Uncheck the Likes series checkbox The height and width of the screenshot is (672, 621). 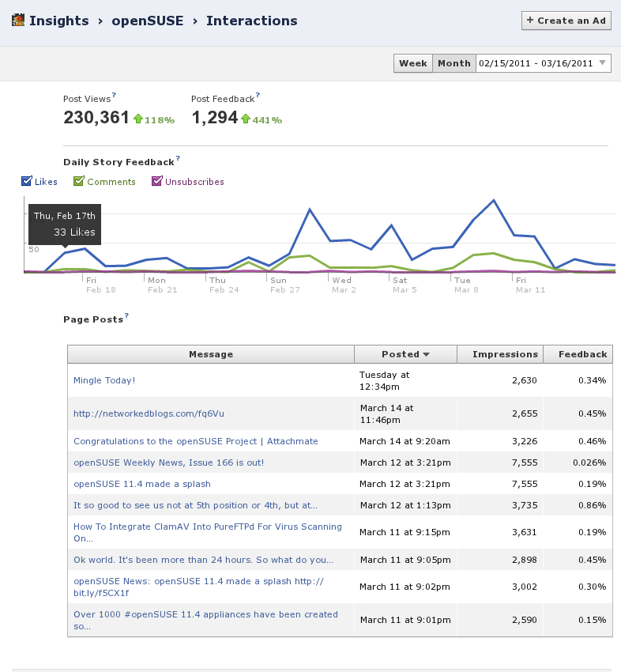pos(27,182)
